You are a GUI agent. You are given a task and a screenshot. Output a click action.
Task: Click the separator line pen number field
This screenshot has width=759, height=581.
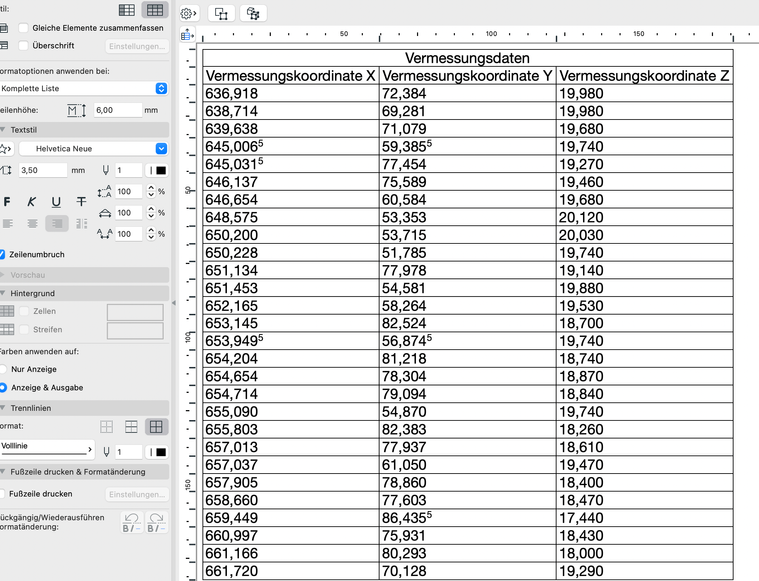[x=128, y=452]
